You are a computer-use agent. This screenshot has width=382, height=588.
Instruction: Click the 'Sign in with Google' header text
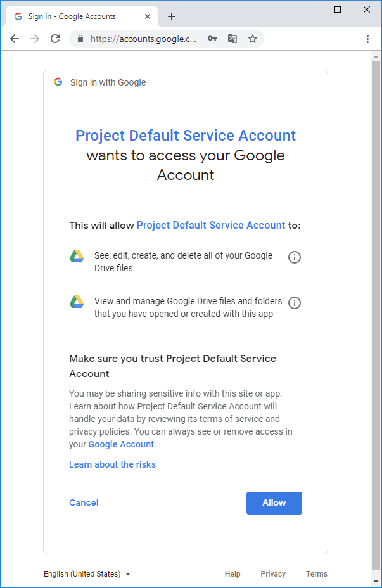pyautogui.click(x=108, y=82)
